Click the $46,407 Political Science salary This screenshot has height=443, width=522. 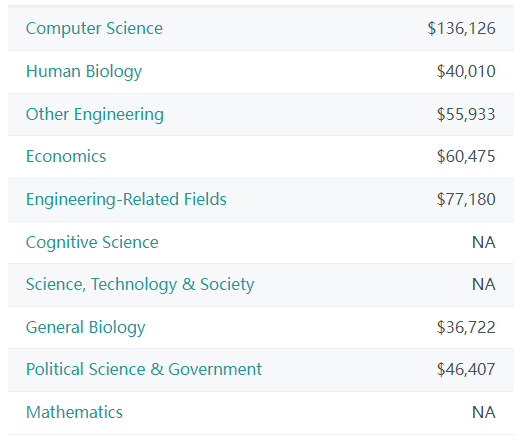466,369
